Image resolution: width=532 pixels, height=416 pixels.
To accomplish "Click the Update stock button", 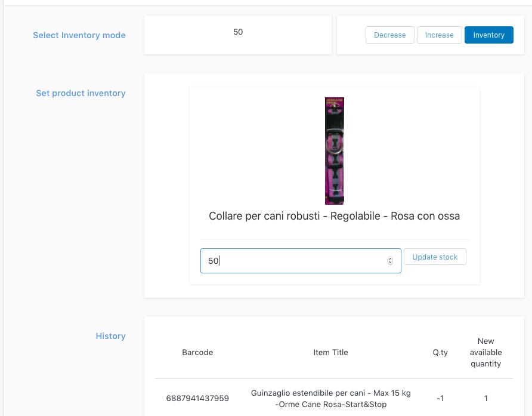I will [435, 257].
